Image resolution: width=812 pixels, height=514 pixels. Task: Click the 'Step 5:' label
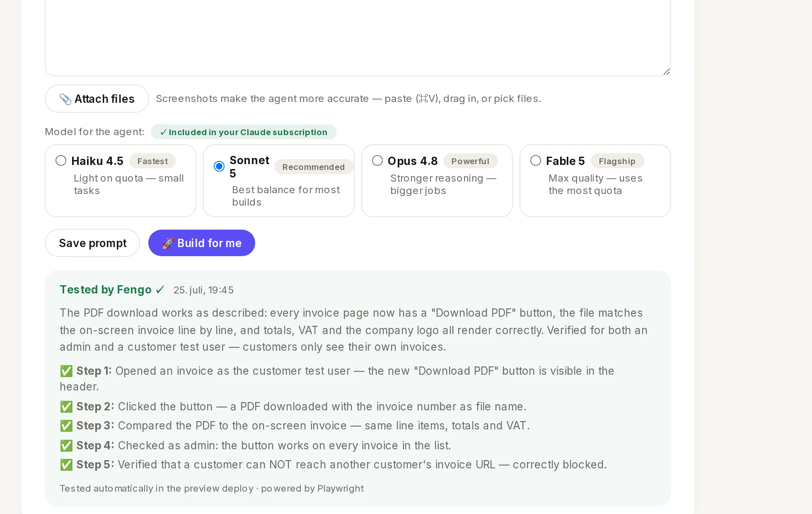(x=95, y=465)
